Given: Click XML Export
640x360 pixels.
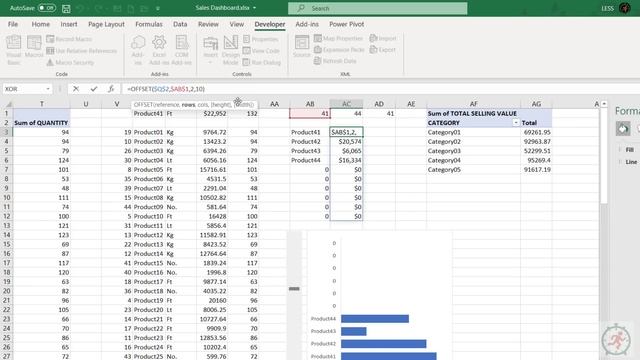Looking at the screenshot, I should (382, 49).
